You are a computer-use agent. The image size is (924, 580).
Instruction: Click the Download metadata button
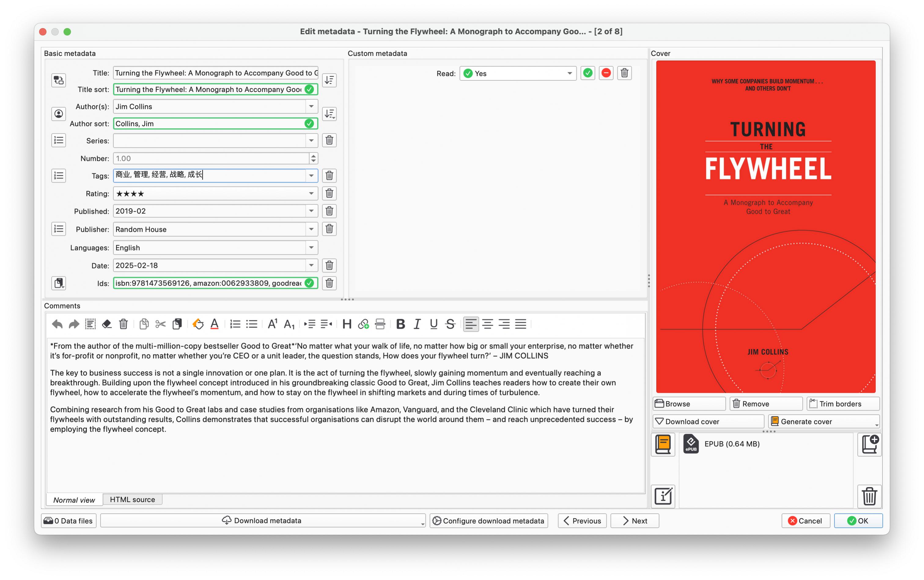click(x=262, y=521)
